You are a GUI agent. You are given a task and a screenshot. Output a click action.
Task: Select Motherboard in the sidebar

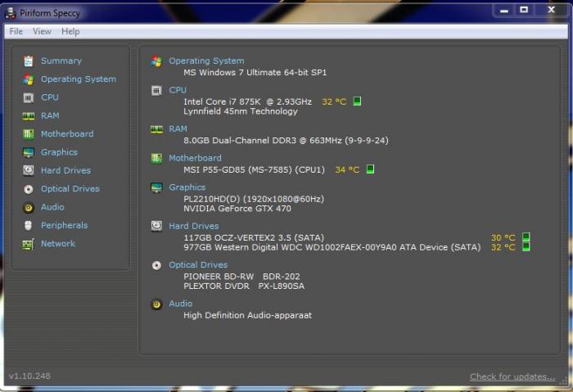67,134
